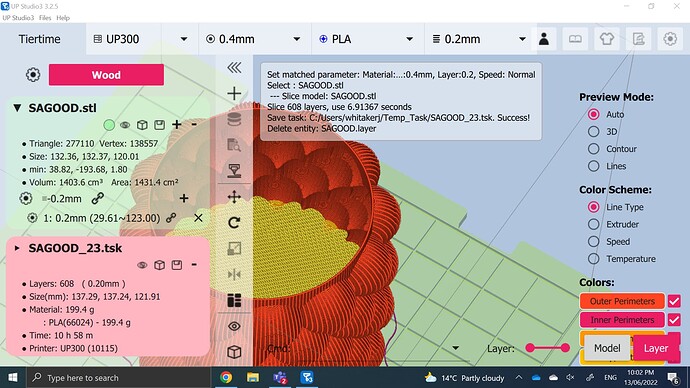The width and height of the screenshot is (690, 388).
Task: Open the Help menu
Action: coord(63,18)
